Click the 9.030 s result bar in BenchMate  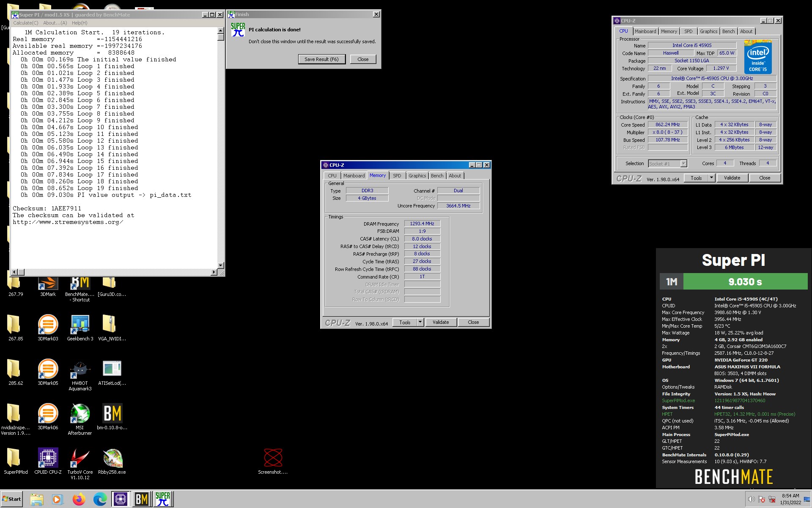tap(745, 282)
